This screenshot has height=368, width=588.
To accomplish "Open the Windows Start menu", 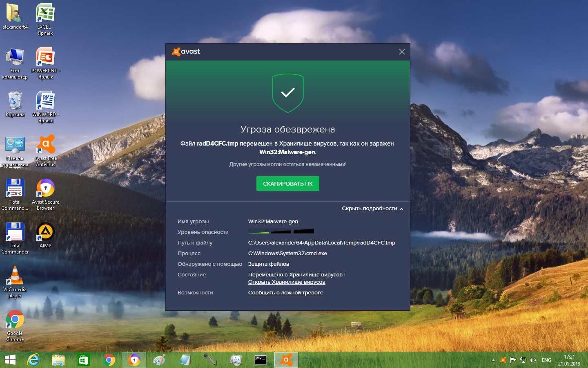I will (10, 360).
